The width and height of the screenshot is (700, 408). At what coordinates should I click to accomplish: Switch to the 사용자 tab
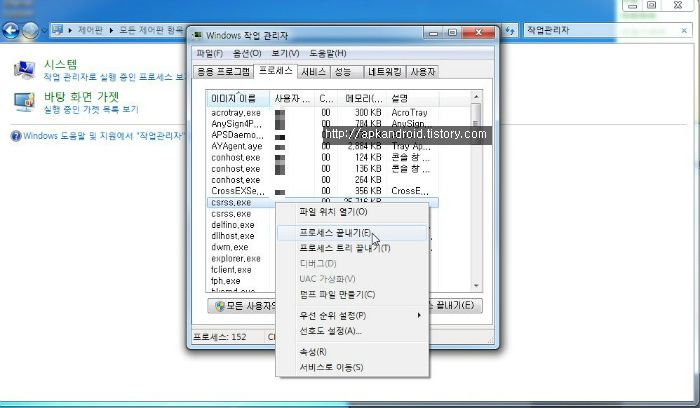pos(422,71)
